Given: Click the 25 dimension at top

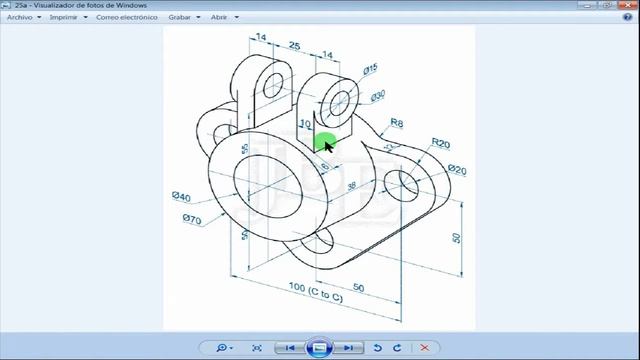Looking at the screenshot, I should pyautogui.click(x=294, y=46).
